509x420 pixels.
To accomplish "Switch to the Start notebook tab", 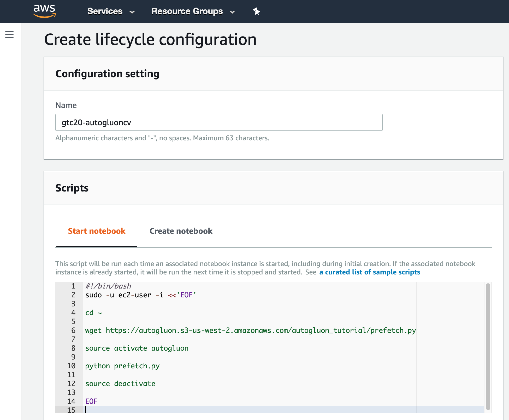I will coord(97,231).
